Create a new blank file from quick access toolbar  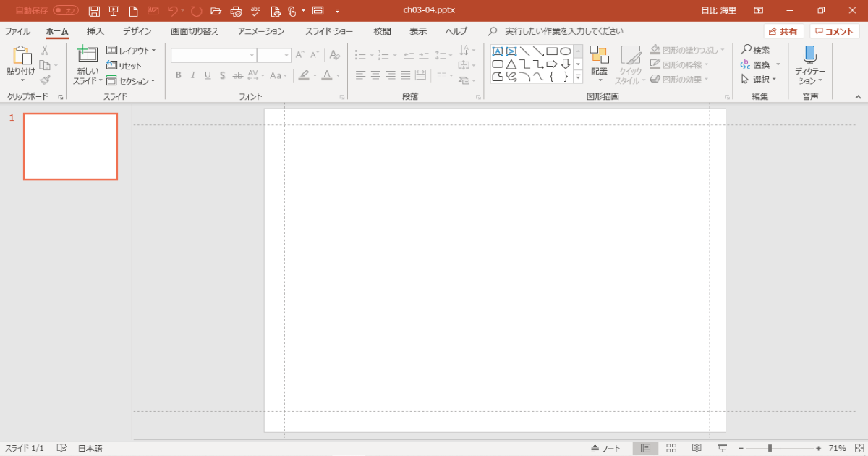133,11
